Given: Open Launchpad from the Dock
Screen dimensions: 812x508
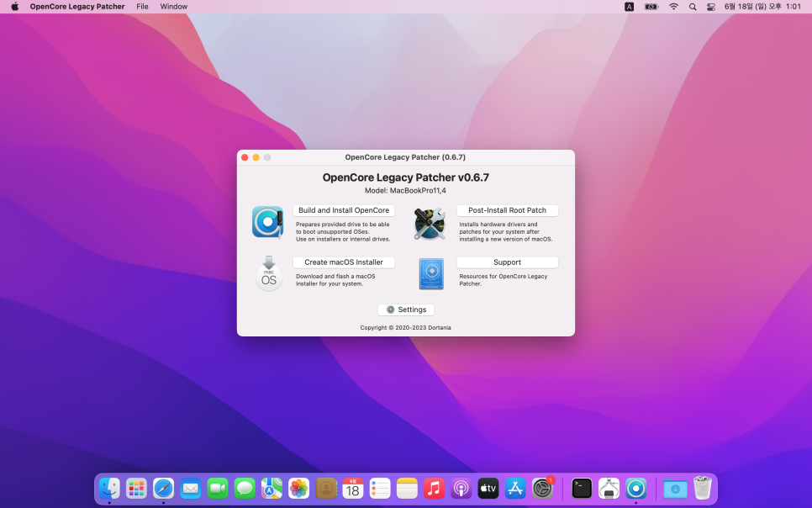Looking at the screenshot, I should pyautogui.click(x=137, y=489).
